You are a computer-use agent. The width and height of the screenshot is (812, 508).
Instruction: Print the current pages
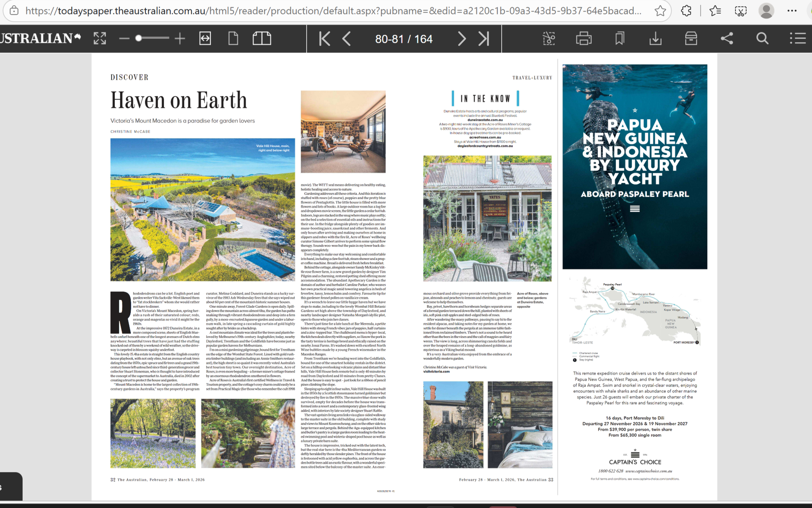(583, 38)
